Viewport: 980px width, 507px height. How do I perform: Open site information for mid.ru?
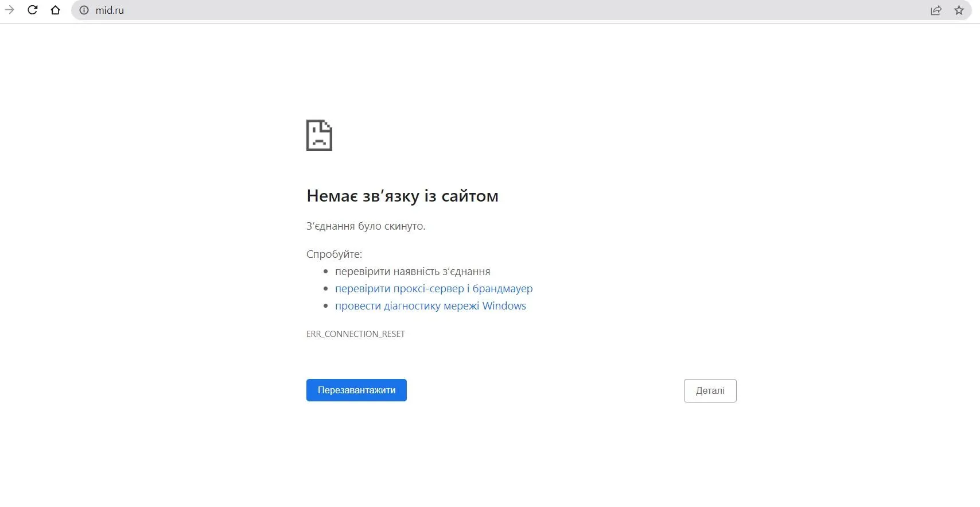pos(84,10)
